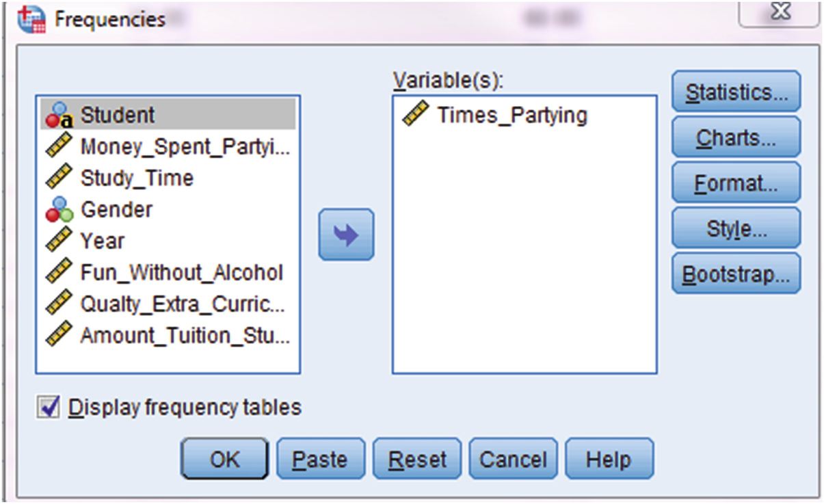Toggle Display frequency tables checkbox

tap(48, 408)
